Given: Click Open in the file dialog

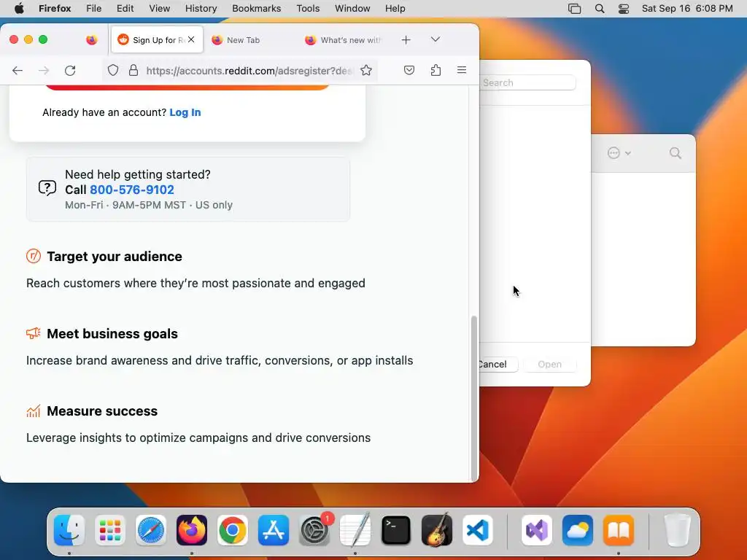Looking at the screenshot, I should click(550, 365).
